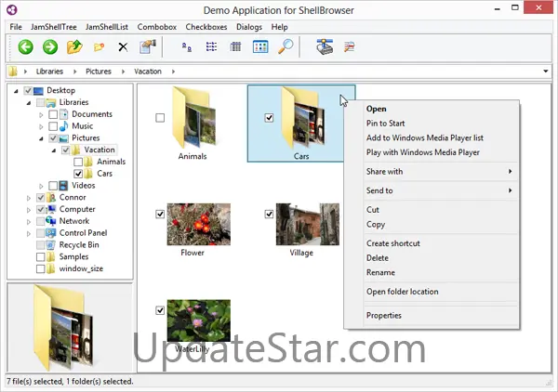Click the green Back arrow button
The image size is (558, 392).
tap(25, 46)
